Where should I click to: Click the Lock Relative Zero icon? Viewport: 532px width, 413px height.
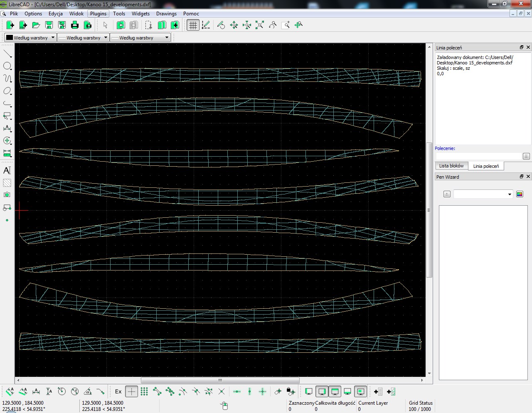click(291, 391)
